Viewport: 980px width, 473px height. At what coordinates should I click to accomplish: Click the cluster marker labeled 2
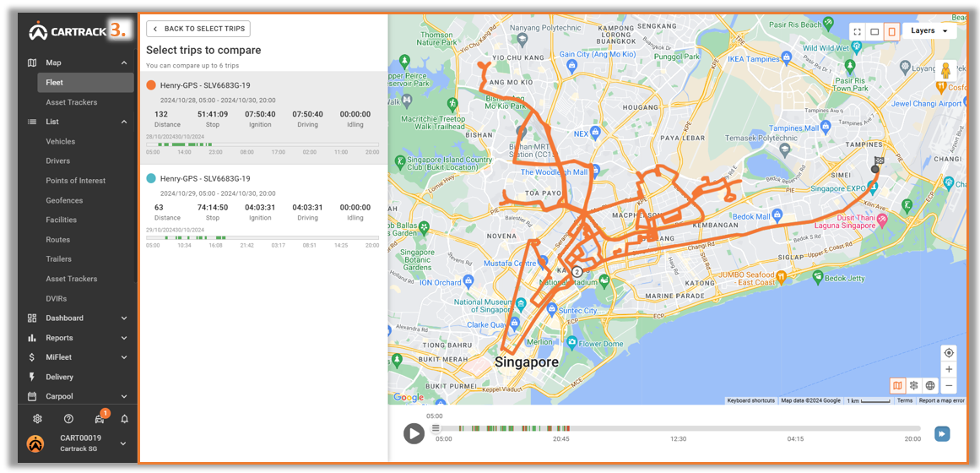[577, 271]
